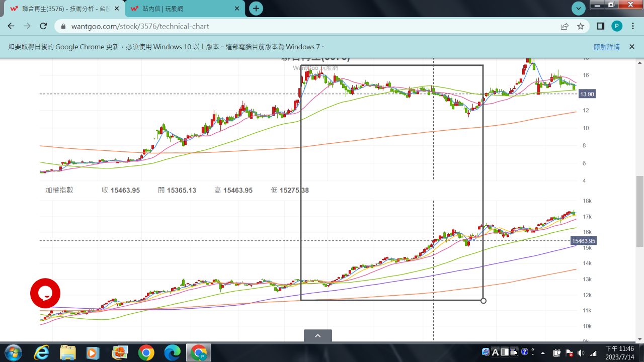Click the browser back arrow
Screen dimensions: 644x362
[11, 26]
